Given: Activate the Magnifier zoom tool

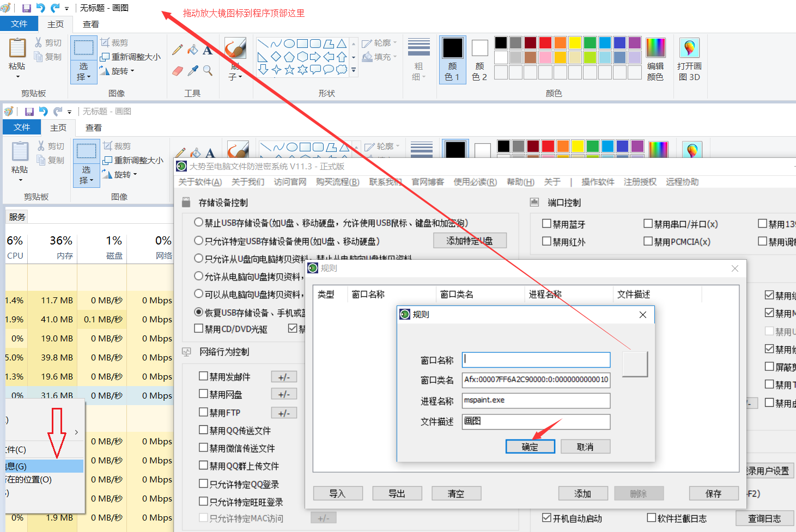Looking at the screenshot, I should [208, 71].
